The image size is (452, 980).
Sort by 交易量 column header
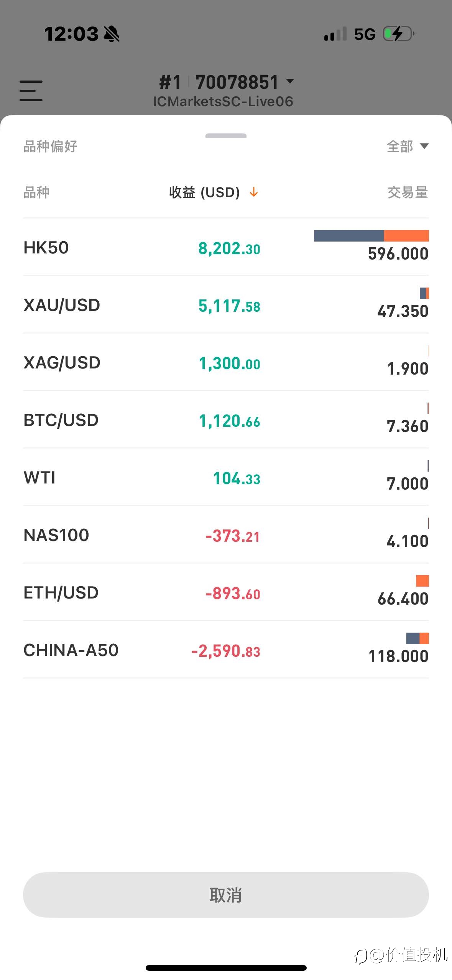pyautogui.click(x=408, y=192)
